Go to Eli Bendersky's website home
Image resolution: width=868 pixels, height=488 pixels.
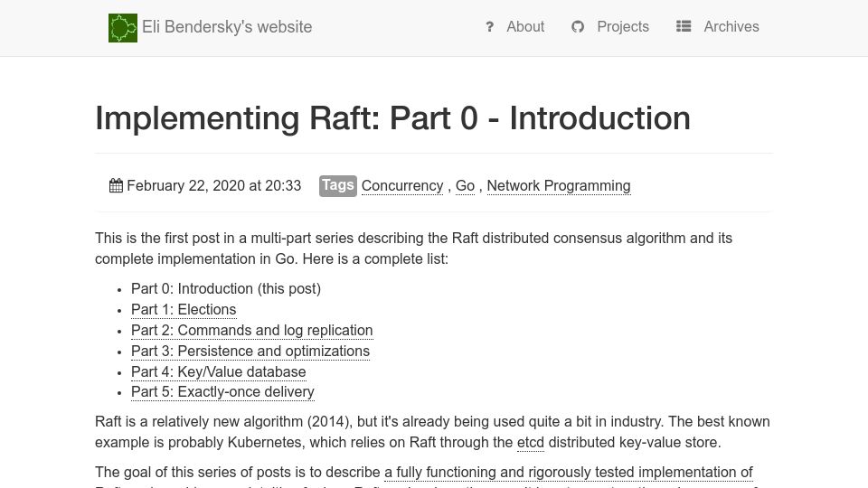227,27
